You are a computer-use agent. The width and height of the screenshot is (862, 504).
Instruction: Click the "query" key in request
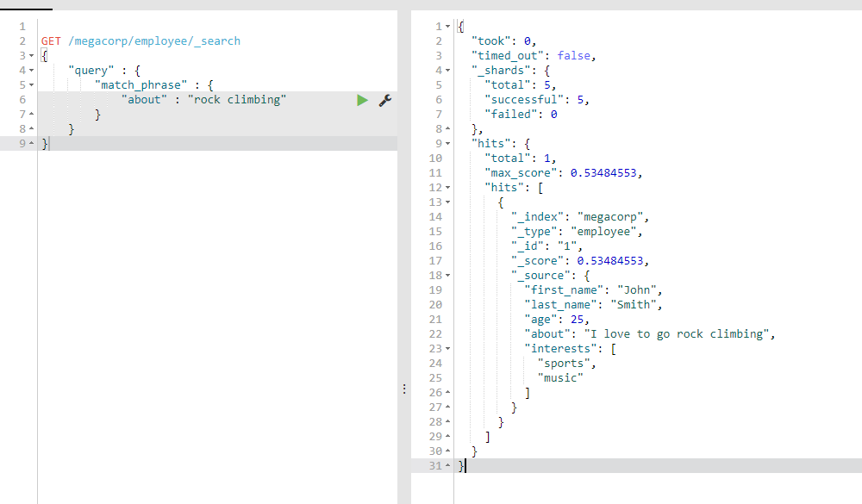point(91,71)
